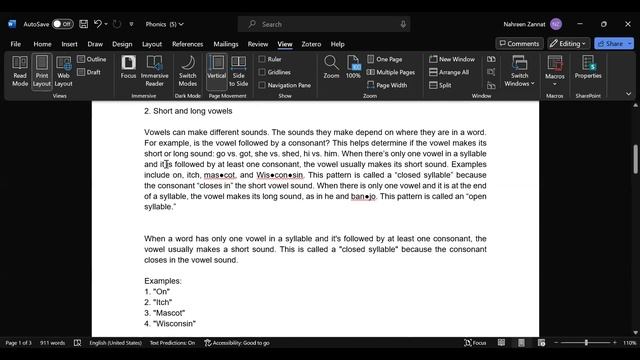
Task: Choose One Page zoom
Action: click(x=384, y=59)
